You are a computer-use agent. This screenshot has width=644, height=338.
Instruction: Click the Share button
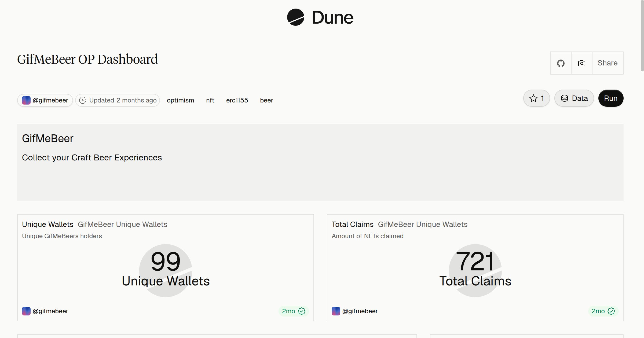point(608,63)
